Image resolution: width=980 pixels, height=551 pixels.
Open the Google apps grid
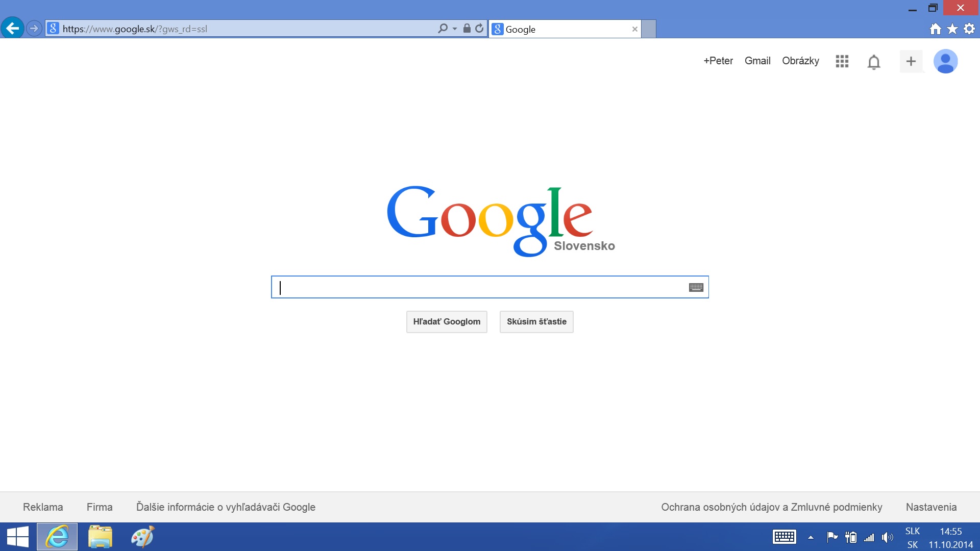pyautogui.click(x=842, y=61)
